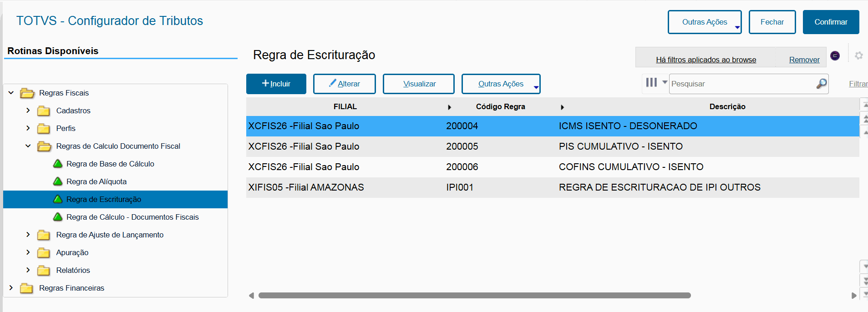Select the Relatórios tree item
This screenshot has height=312, width=868.
[73, 271]
